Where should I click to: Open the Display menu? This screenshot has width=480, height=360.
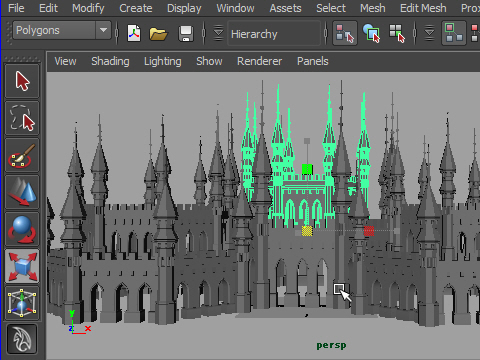(184, 8)
